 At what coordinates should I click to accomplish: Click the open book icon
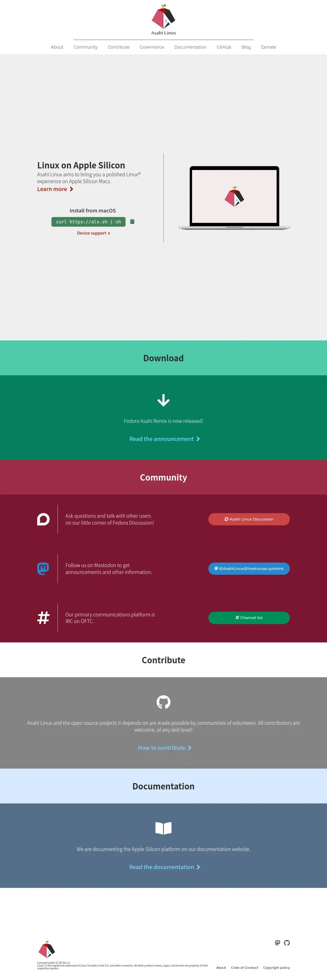pyautogui.click(x=163, y=828)
